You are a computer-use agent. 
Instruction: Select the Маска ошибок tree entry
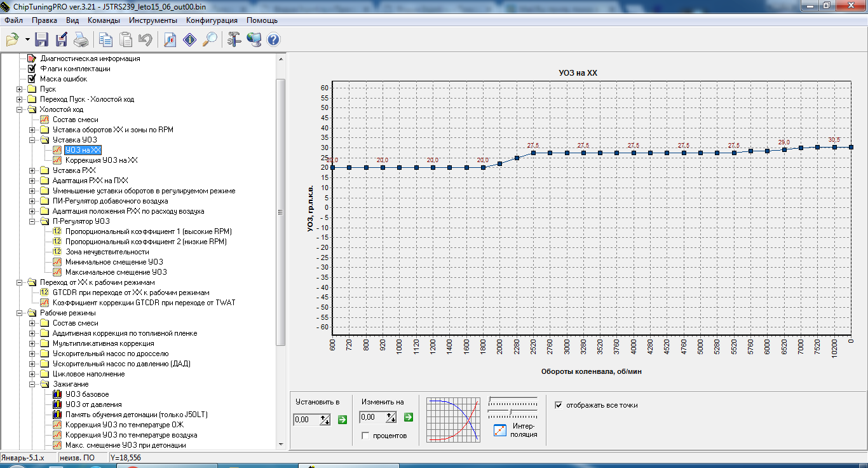(64, 79)
